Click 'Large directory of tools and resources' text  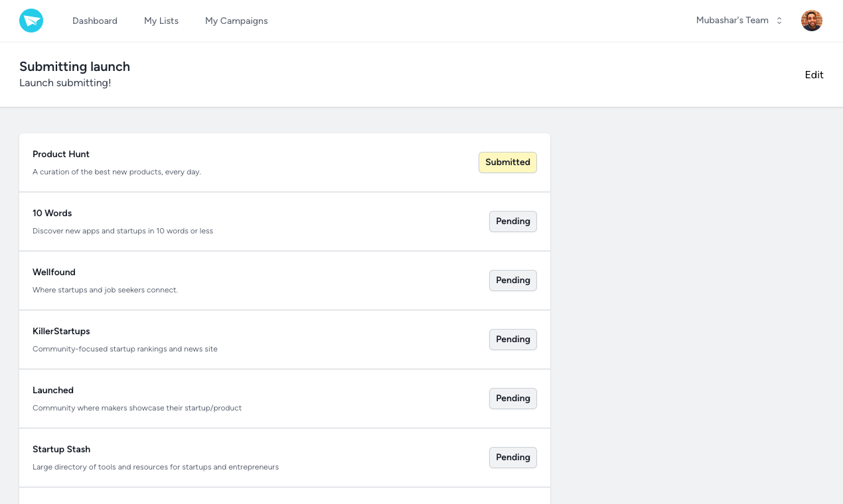(156, 467)
